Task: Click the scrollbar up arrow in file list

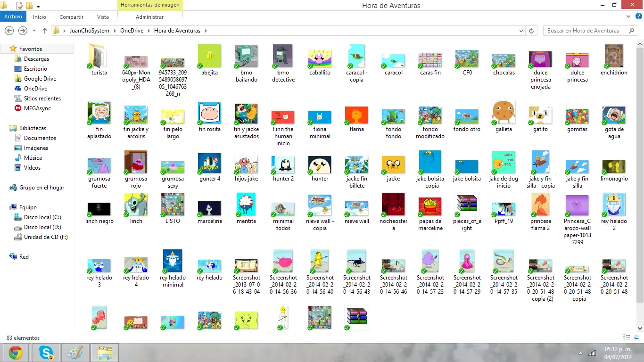Action: [640, 43]
